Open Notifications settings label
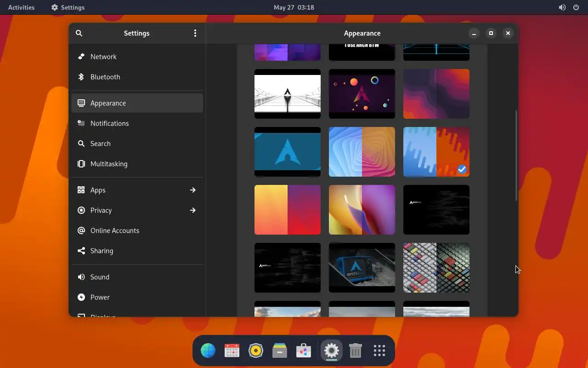Viewport: 588px width, 368px height. click(x=109, y=123)
